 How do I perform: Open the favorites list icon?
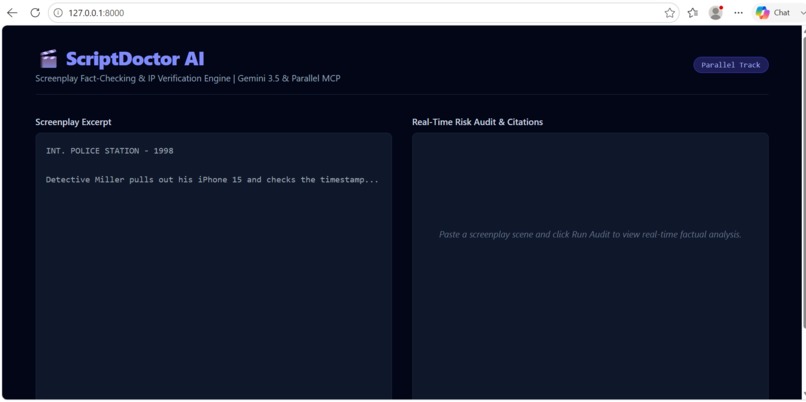[x=692, y=13]
